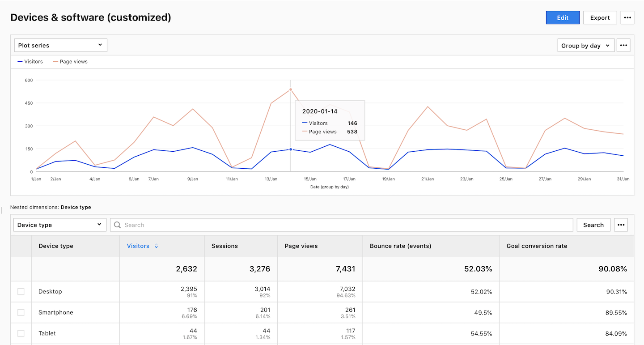Click the Nested dimensions: Device type label

click(51, 207)
